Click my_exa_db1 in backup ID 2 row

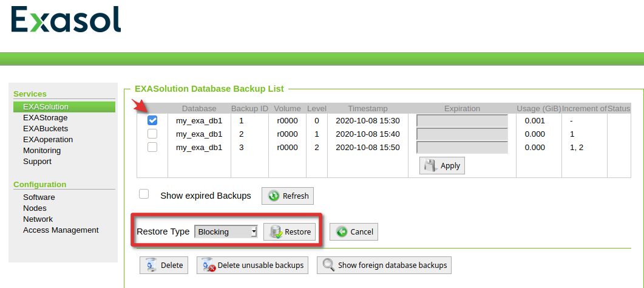click(x=199, y=134)
